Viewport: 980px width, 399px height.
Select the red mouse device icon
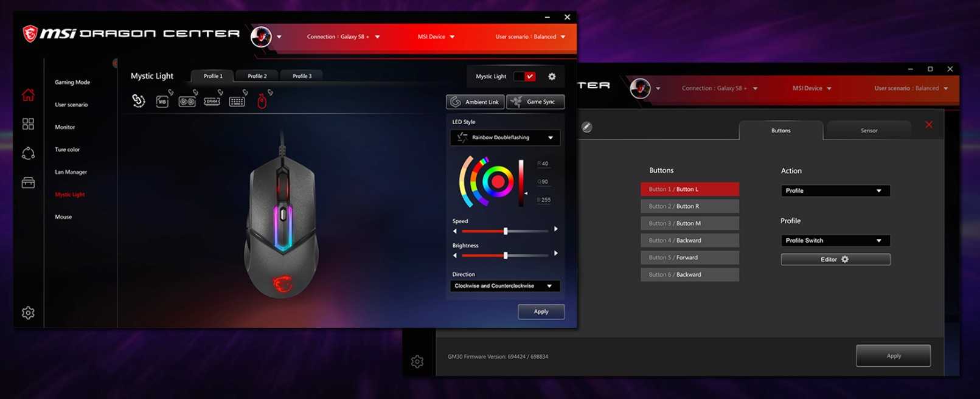coord(262,102)
